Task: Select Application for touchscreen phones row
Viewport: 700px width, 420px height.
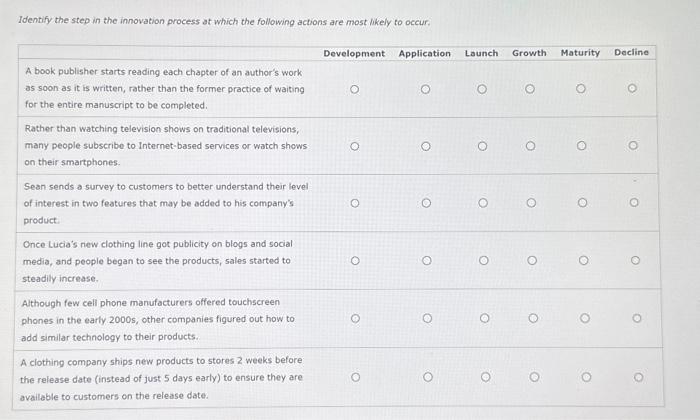Action: coord(427,318)
